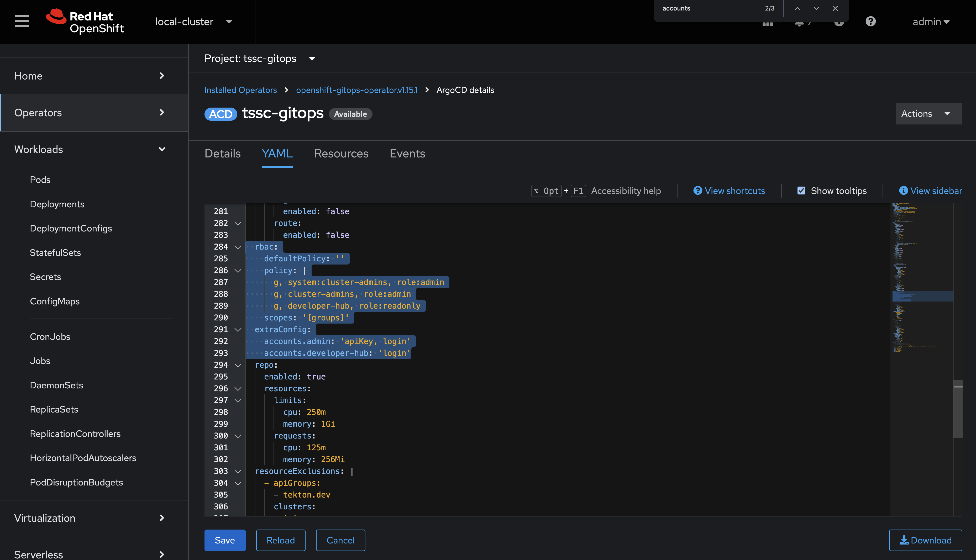Viewport: 976px width, 560px height.
Task: Expand the Home navigation section
Action: coord(94,76)
